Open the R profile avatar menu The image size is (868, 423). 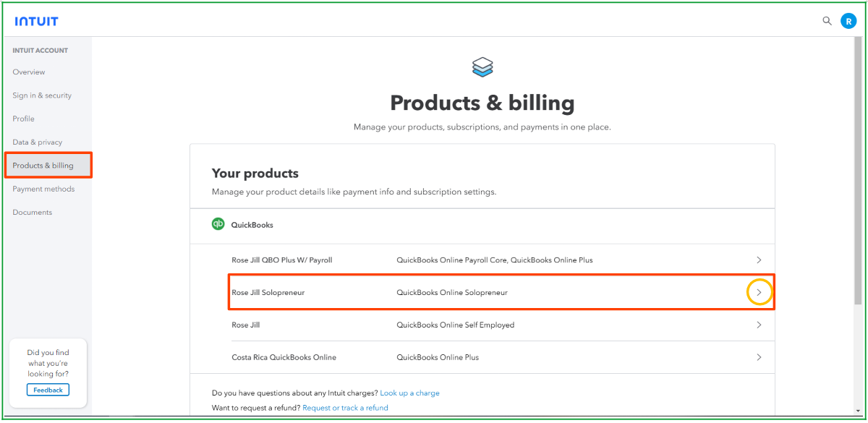(848, 20)
